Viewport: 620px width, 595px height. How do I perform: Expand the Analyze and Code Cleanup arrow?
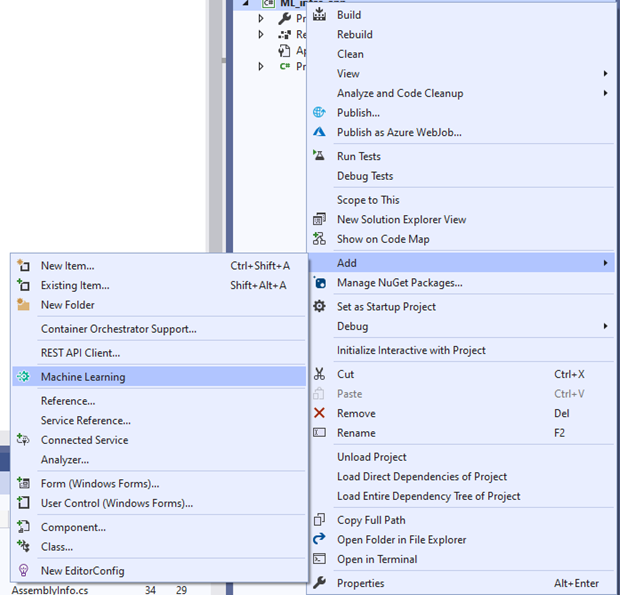pos(605,93)
